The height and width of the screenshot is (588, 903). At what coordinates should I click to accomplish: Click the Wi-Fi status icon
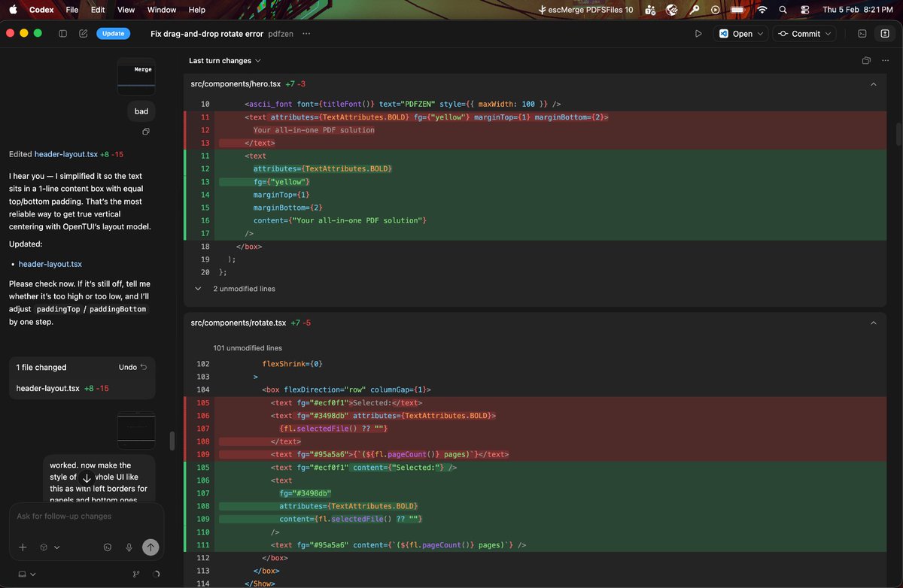point(762,10)
